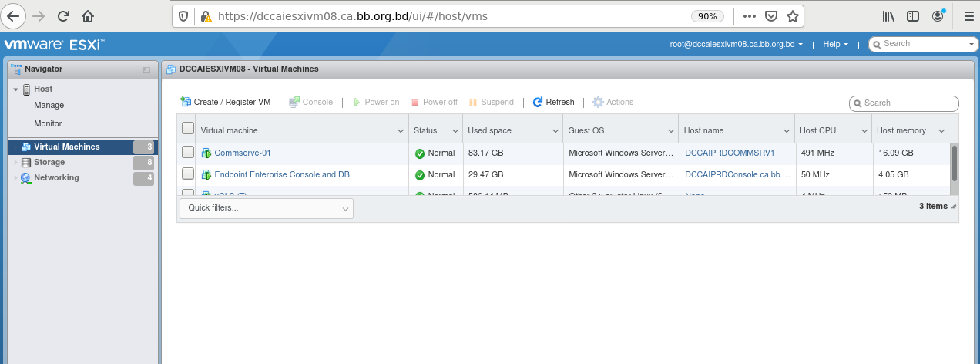Image resolution: width=980 pixels, height=364 pixels.
Task: Open Host CPU column dropdown
Action: 864,131
